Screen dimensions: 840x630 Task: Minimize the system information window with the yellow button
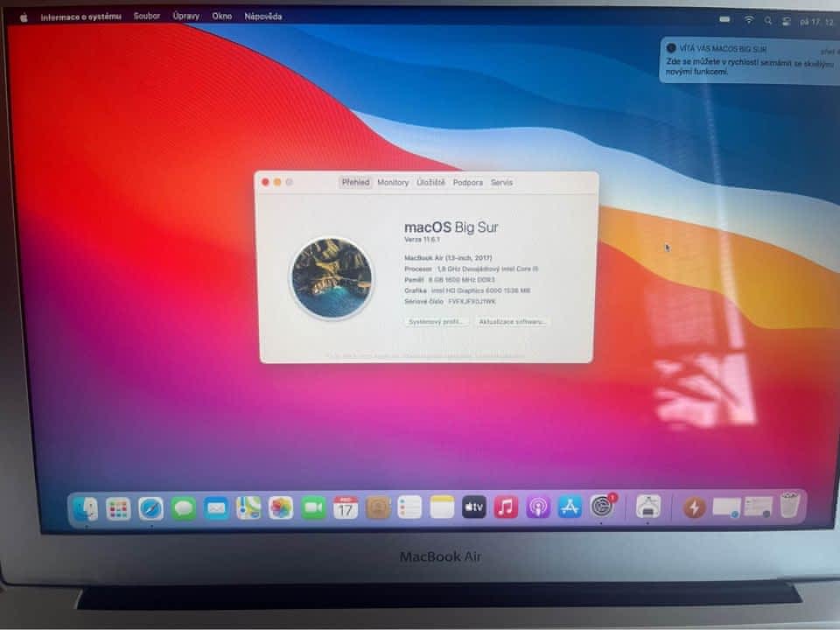tap(277, 182)
